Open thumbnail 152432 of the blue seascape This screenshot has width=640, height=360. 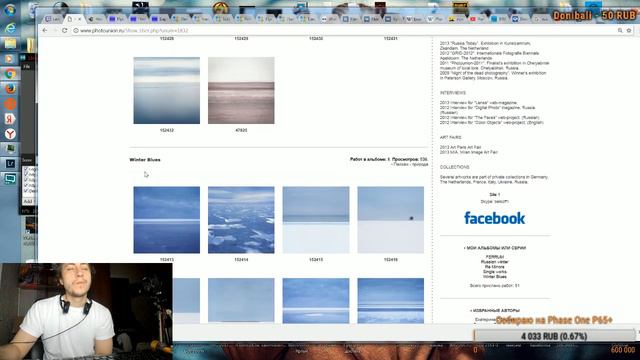[x=167, y=90]
